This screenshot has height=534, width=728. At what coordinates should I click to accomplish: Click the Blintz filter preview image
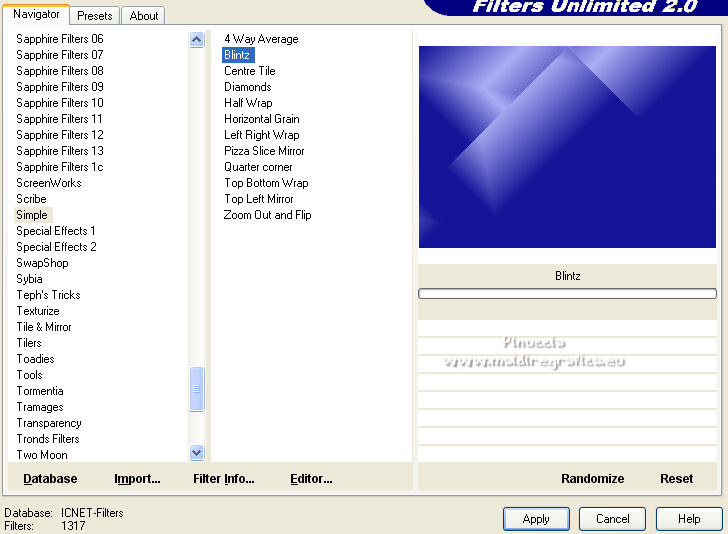tap(567, 147)
